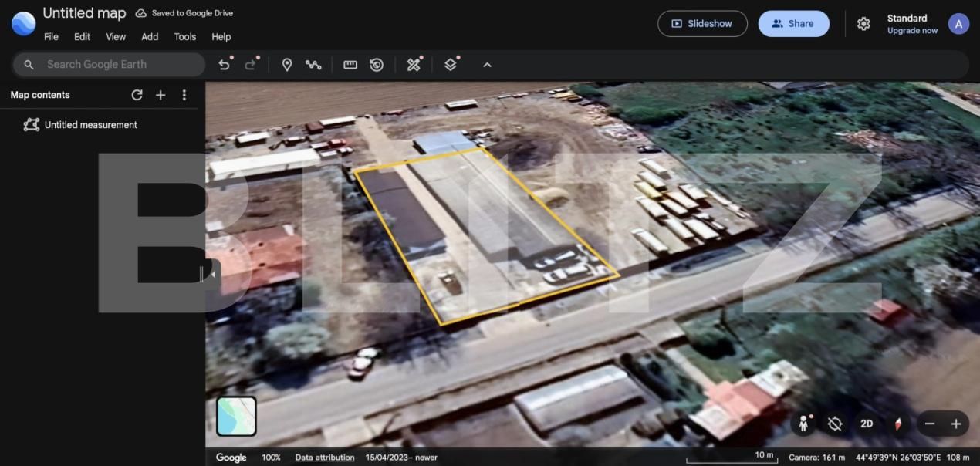
Task: Open the Tools menu
Action: 184,37
